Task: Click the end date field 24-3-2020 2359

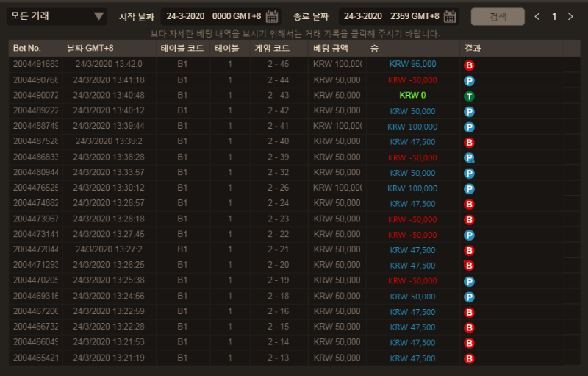Action: pos(390,16)
